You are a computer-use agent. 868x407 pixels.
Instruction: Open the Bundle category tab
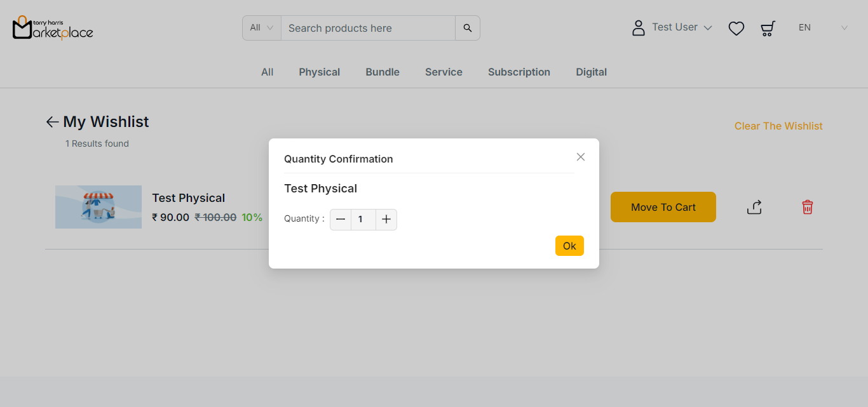382,72
